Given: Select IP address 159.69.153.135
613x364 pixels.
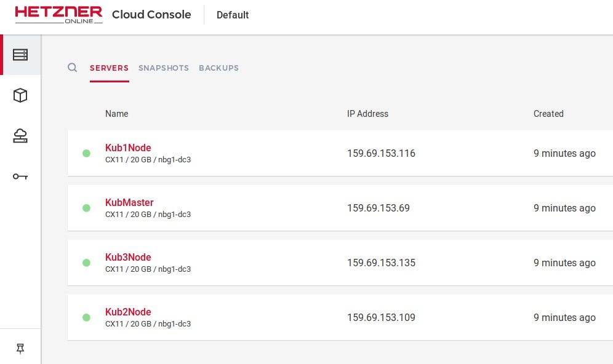Looking at the screenshot, I should click(x=381, y=263).
